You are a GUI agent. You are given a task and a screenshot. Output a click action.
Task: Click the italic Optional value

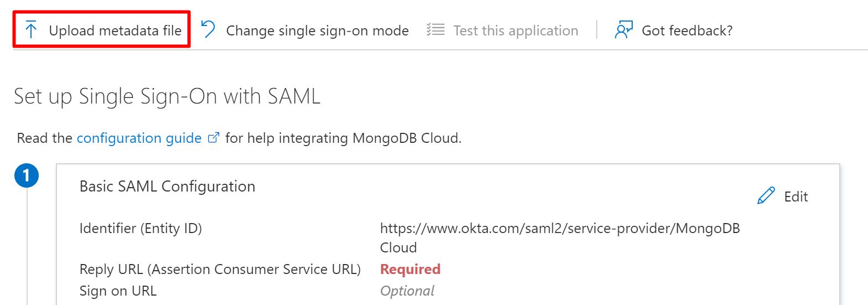point(407,291)
